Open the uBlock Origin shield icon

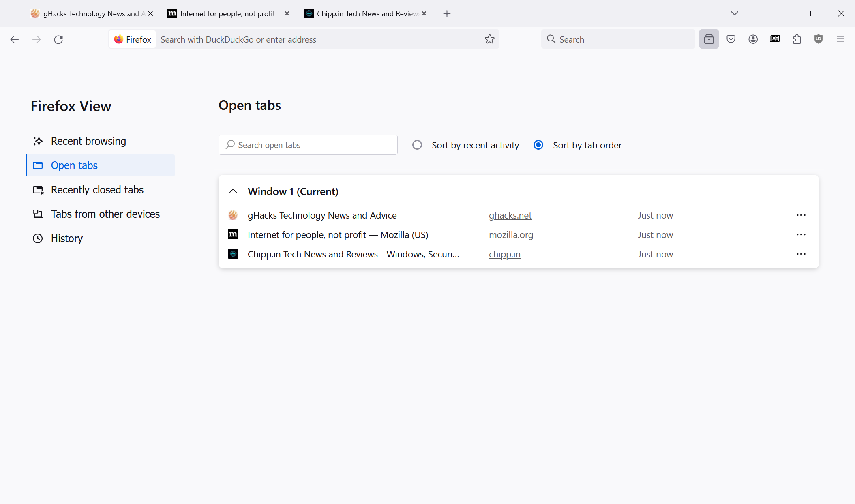819,39
